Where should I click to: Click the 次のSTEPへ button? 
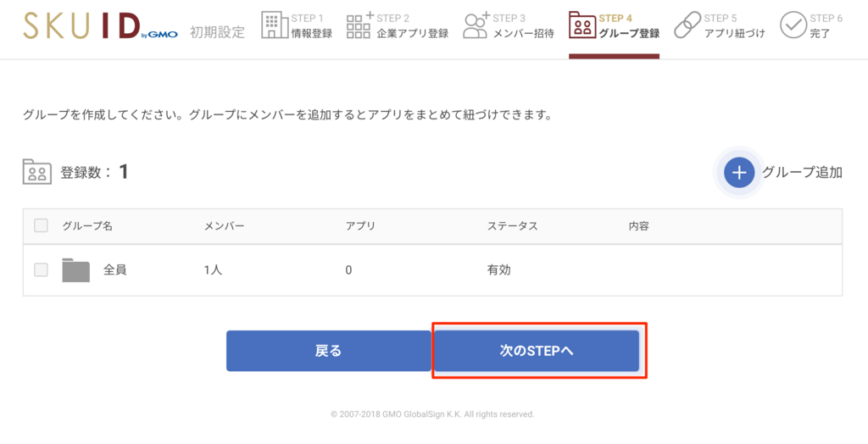point(537,351)
